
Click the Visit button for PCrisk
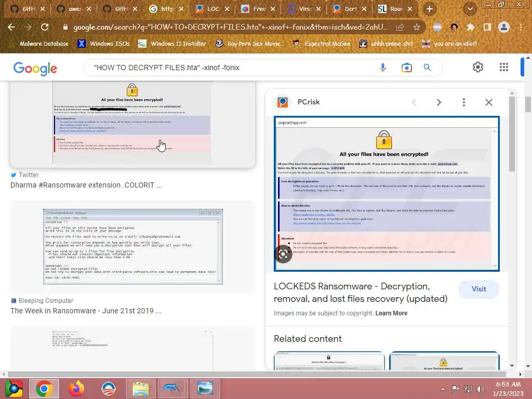click(478, 289)
